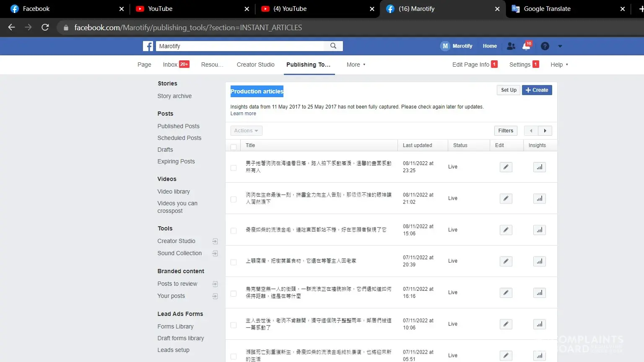Check the first article row checkbox

[234, 168]
